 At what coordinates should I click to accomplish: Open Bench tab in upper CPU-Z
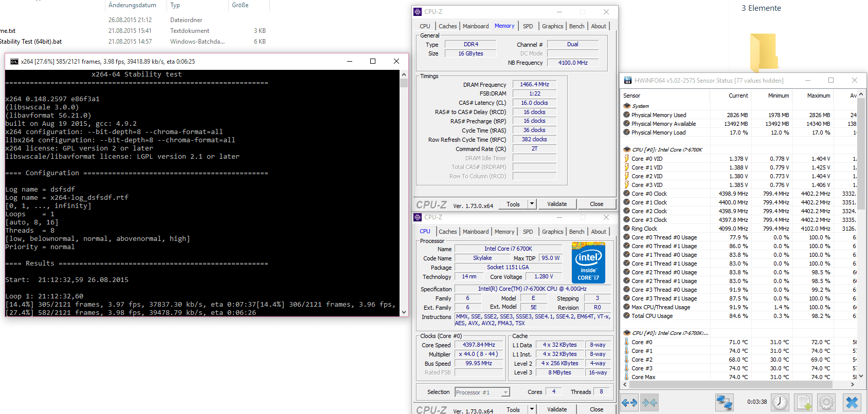point(576,26)
